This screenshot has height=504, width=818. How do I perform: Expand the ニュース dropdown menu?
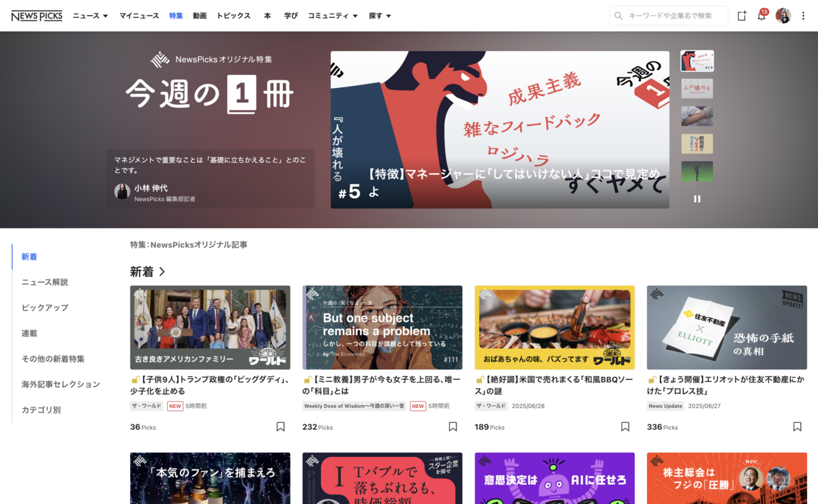[x=91, y=16]
